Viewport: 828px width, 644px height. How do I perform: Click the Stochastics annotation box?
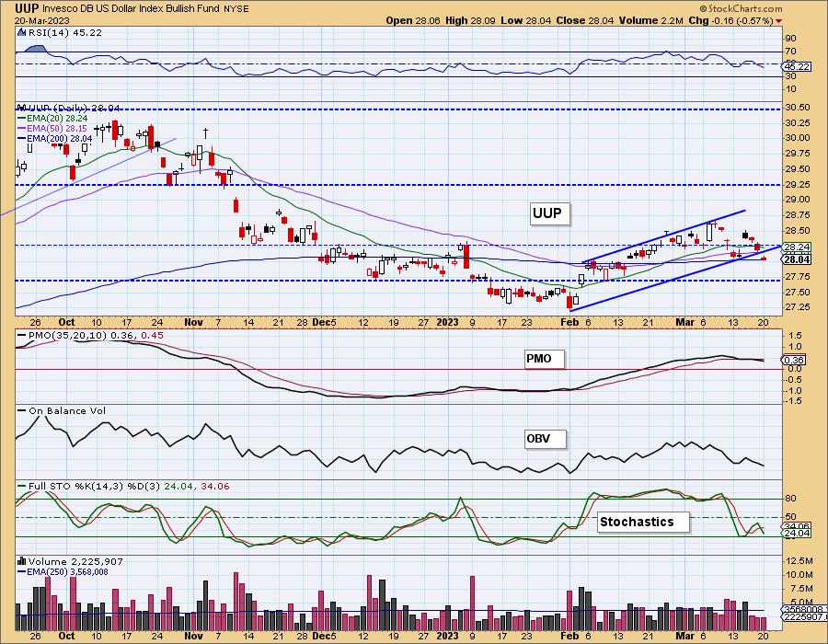click(643, 522)
